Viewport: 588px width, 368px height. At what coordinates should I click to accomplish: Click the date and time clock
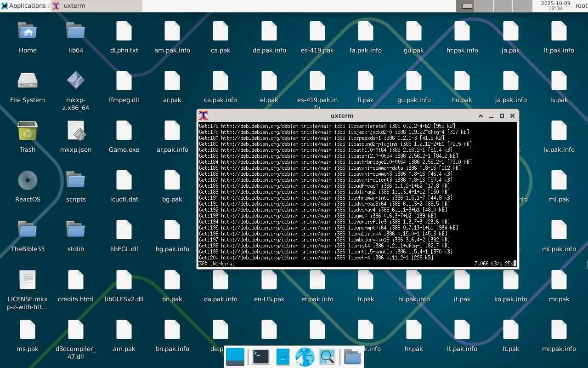pyautogui.click(x=555, y=6)
